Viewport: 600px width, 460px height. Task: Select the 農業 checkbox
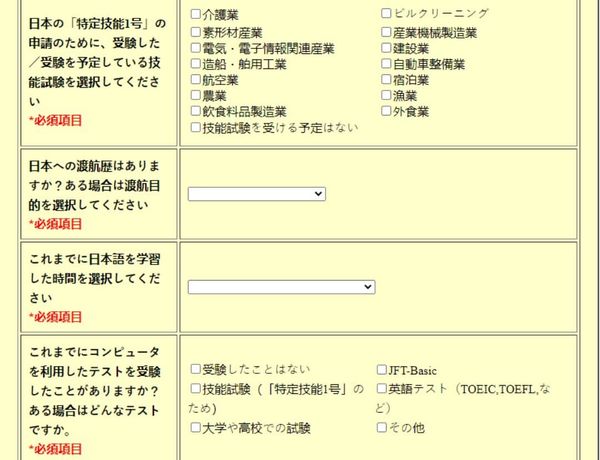pos(196,95)
